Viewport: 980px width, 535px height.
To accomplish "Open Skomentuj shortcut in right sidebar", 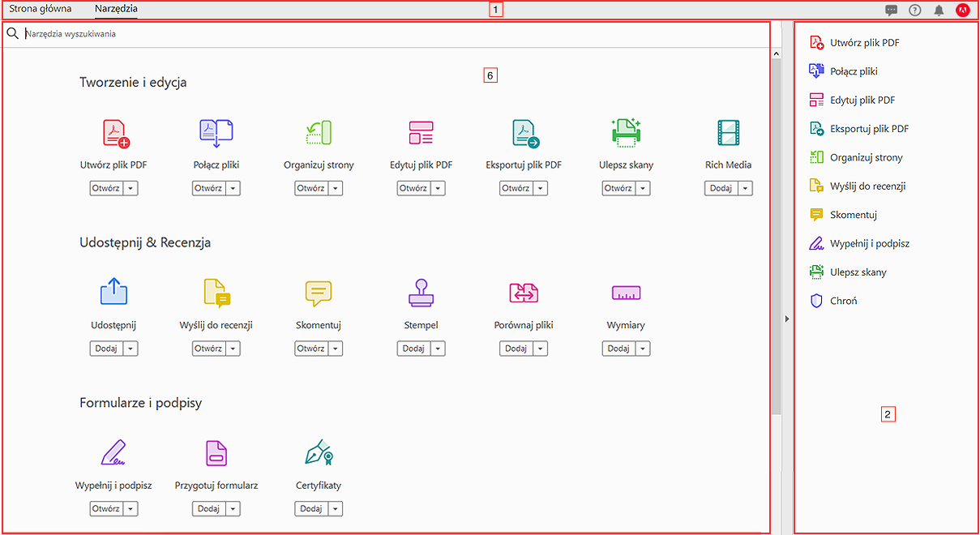I will 844,215.
